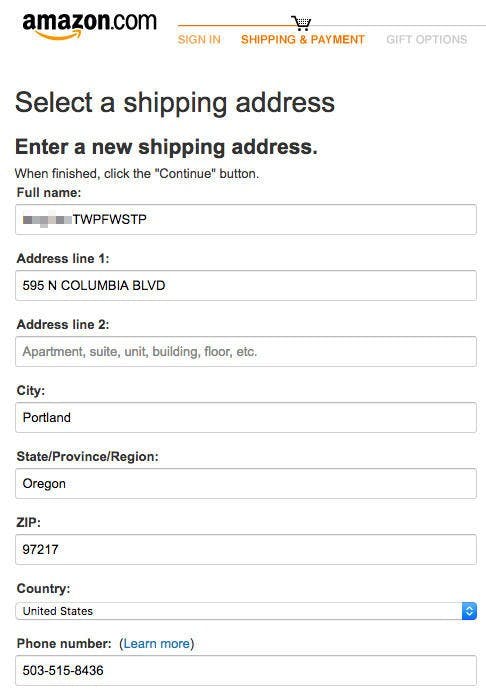The width and height of the screenshot is (486, 698).
Task: Click the shopping cart progress icon
Action: point(301,23)
